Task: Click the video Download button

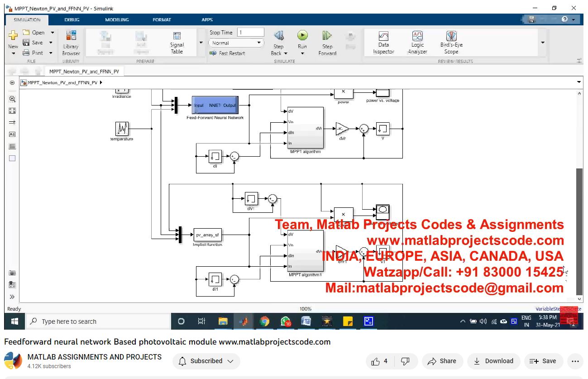Action: coord(493,361)
